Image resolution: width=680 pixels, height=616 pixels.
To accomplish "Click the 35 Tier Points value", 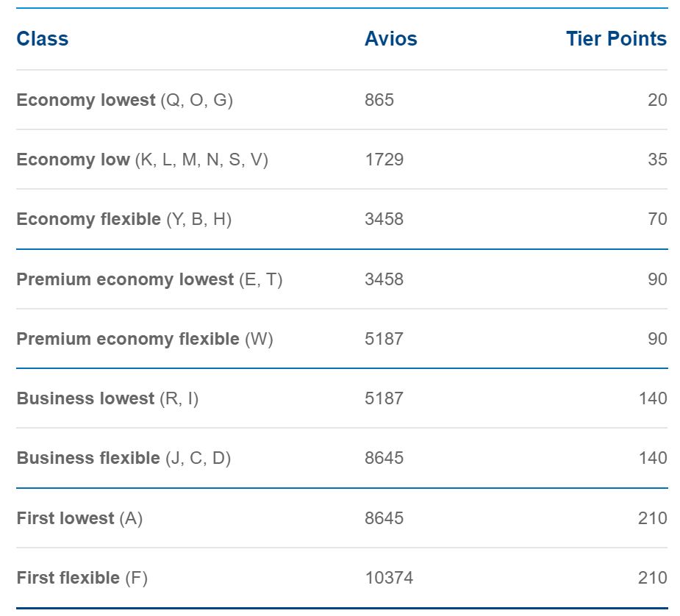I will click(x=657, y=159).
